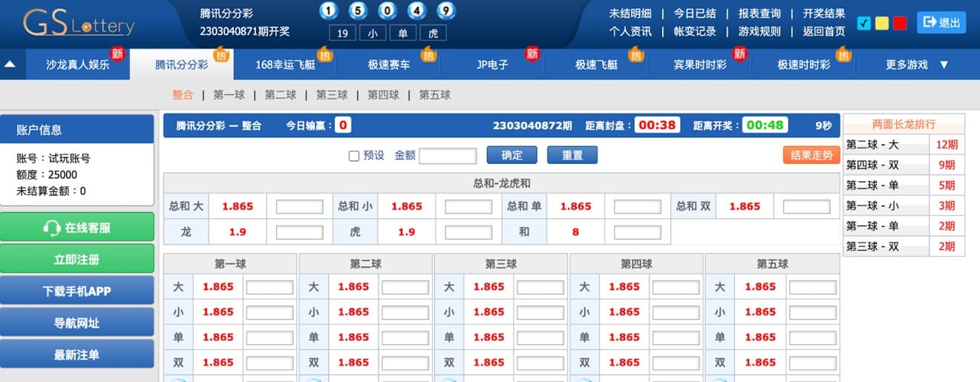Viewport: 980px width, 382px height.
Task: Open the 最新注单 button
Action: tap(77, 355)
